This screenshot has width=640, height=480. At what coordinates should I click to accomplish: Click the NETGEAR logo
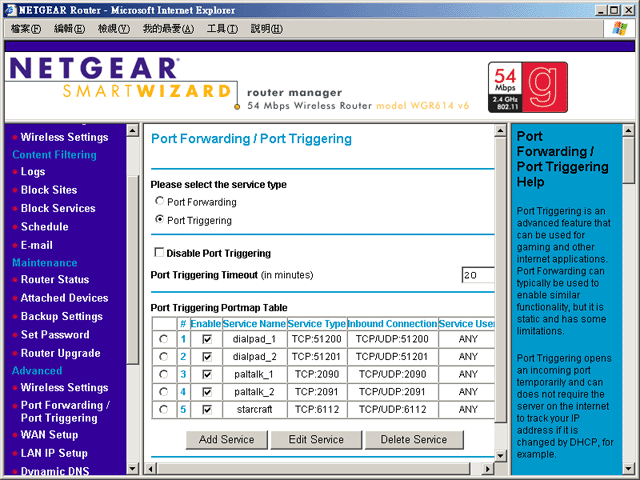(x=93, y=68)
